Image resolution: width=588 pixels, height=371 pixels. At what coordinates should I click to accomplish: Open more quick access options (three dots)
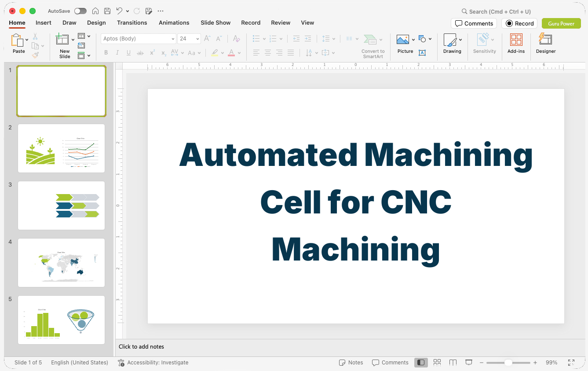click(161, 11)
